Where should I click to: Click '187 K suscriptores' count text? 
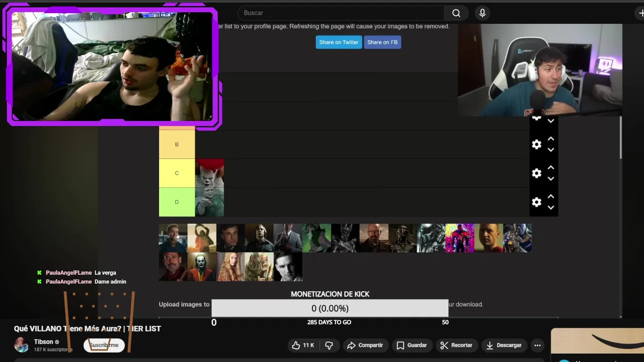53,349
